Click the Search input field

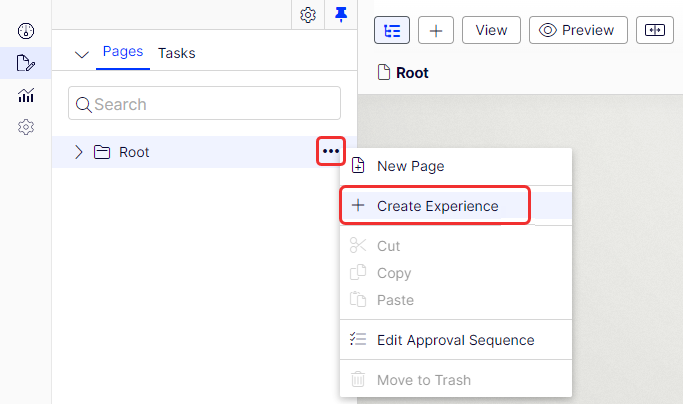pos(204,103)
